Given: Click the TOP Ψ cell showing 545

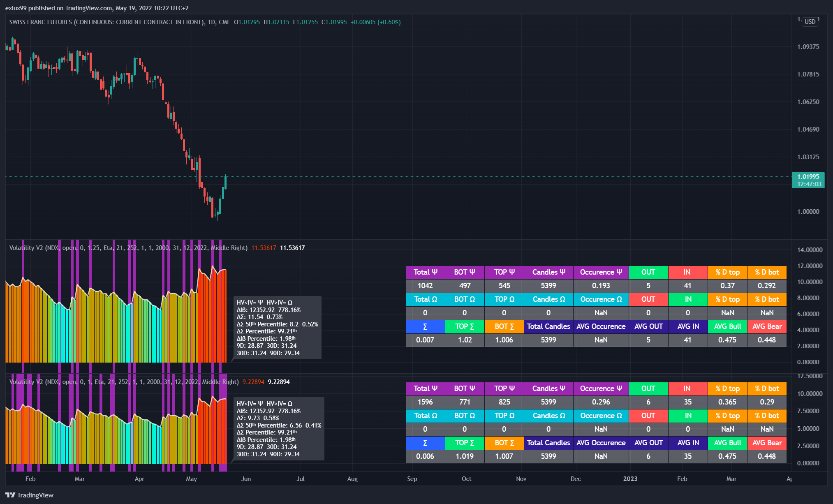Looking at the screenshot, I should tap(504, 286).
